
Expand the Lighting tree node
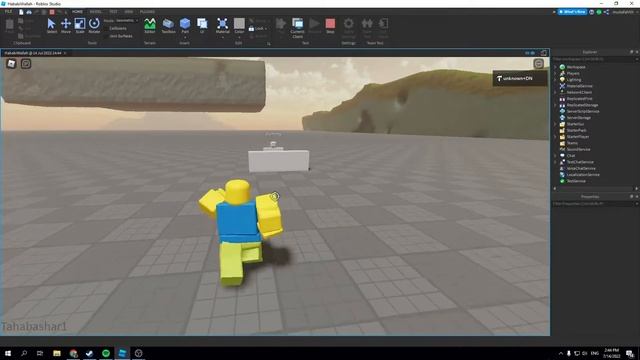(x=555, y=80)
